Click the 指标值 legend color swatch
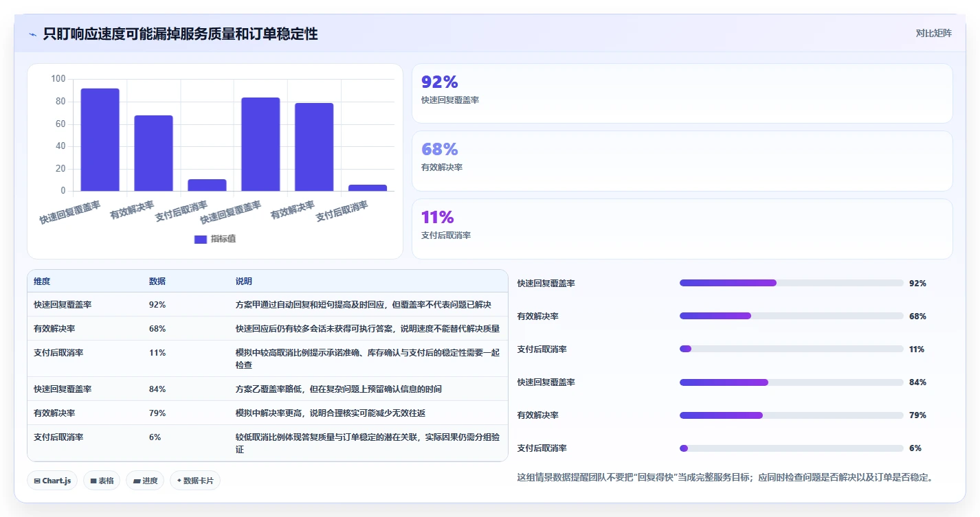980x517 pixels. (201, 239)
